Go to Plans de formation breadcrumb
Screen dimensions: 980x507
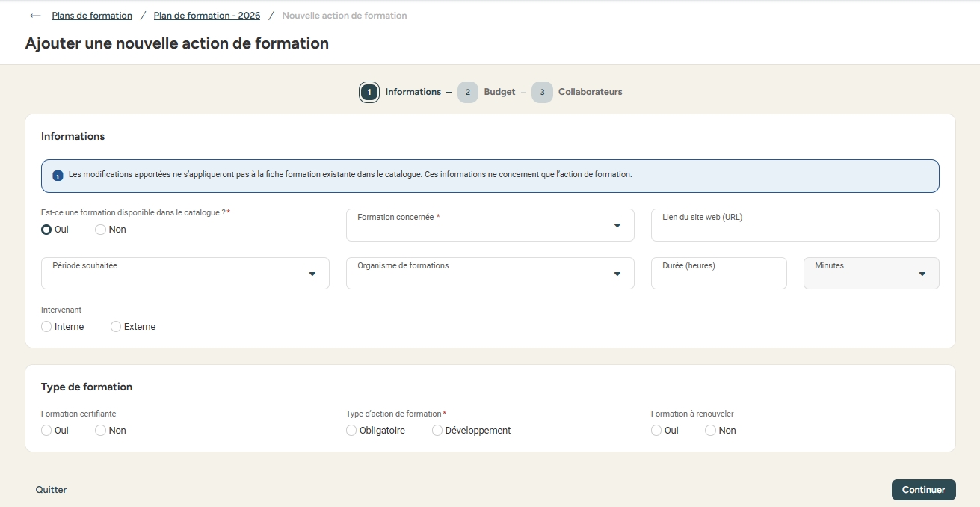click(x=92, y=16)
